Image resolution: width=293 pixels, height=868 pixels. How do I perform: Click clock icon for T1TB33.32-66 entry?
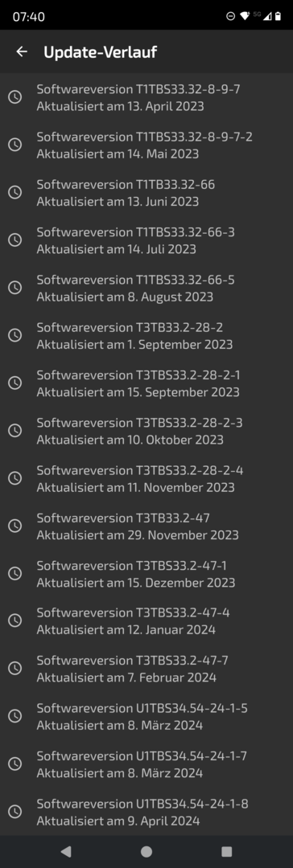15,193
